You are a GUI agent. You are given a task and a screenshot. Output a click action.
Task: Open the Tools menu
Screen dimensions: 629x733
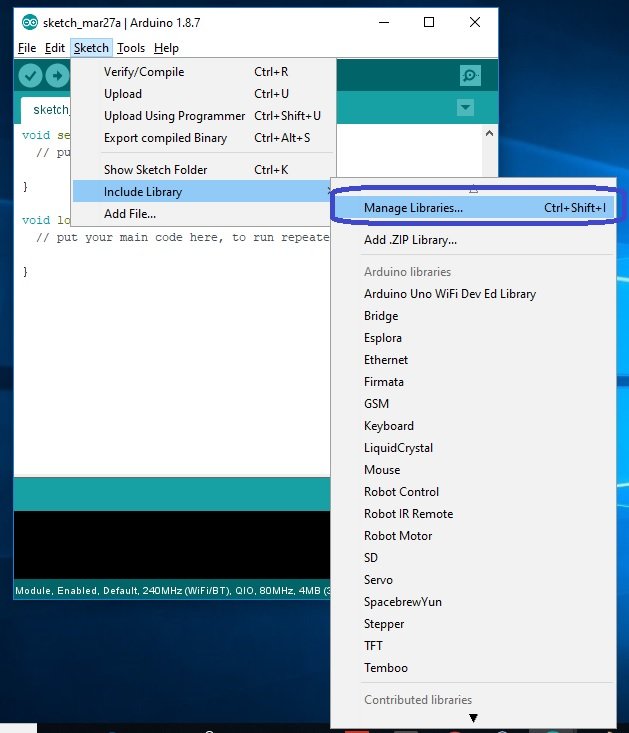click(x=131, y=48)
